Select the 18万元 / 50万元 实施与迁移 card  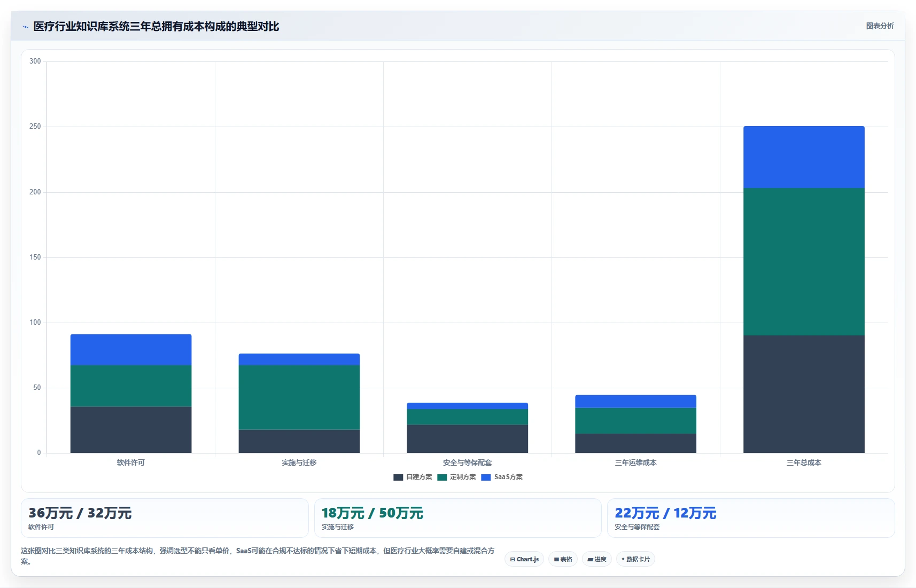[458, 518]
